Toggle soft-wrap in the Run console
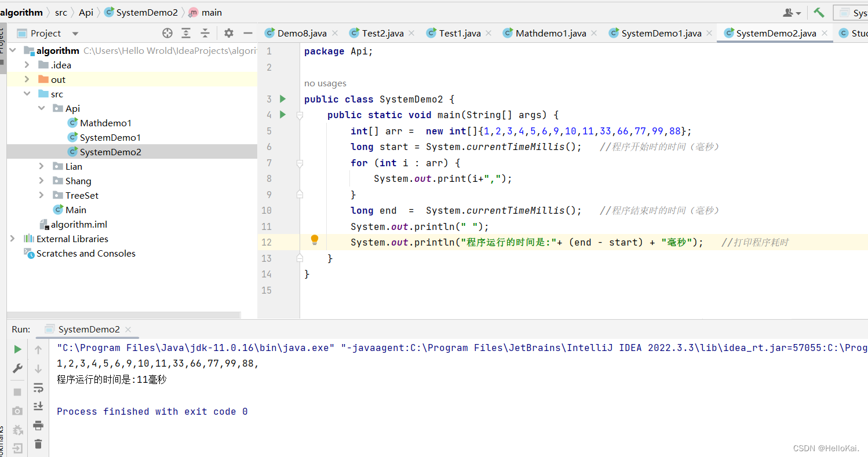The image size is (868, 457). (38, 387)
